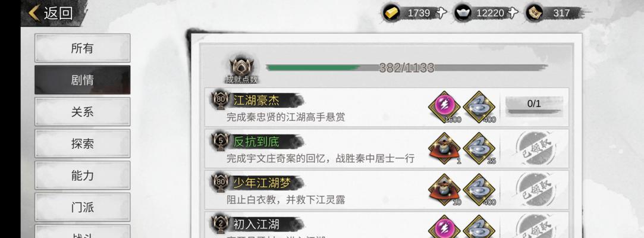The height and width of the screenshot is (238, 644).
Task: Tap the silver ingot currency icon
Action: tap(463, 12)
